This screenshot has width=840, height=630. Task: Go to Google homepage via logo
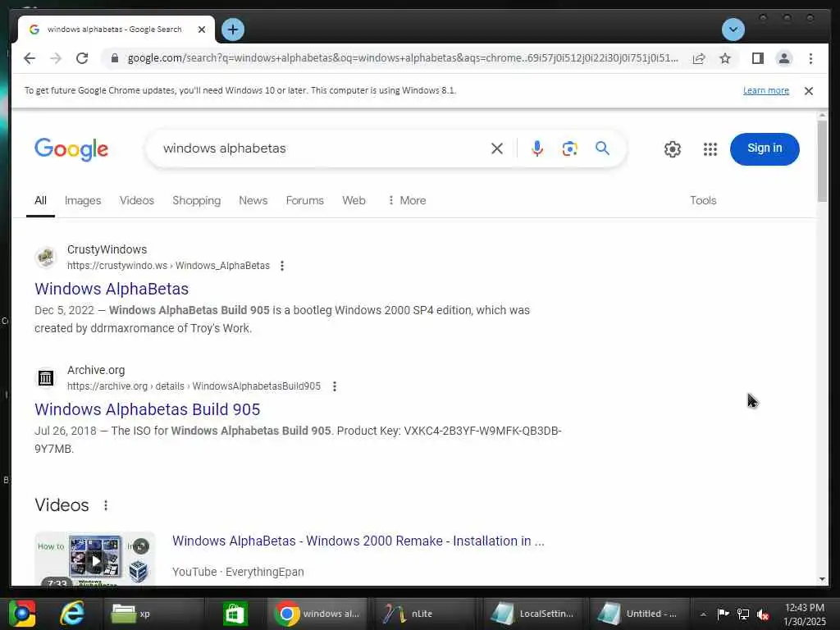point(71,149)
